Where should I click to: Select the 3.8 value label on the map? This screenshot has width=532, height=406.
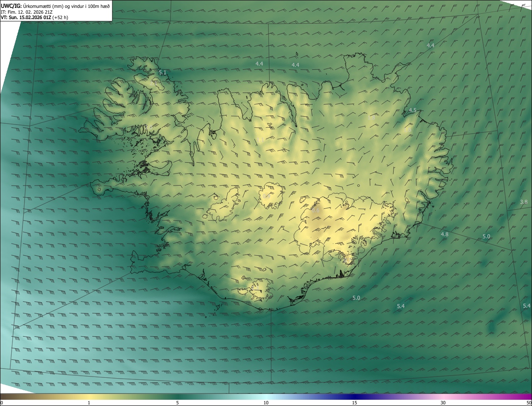(x=524, y=202)
